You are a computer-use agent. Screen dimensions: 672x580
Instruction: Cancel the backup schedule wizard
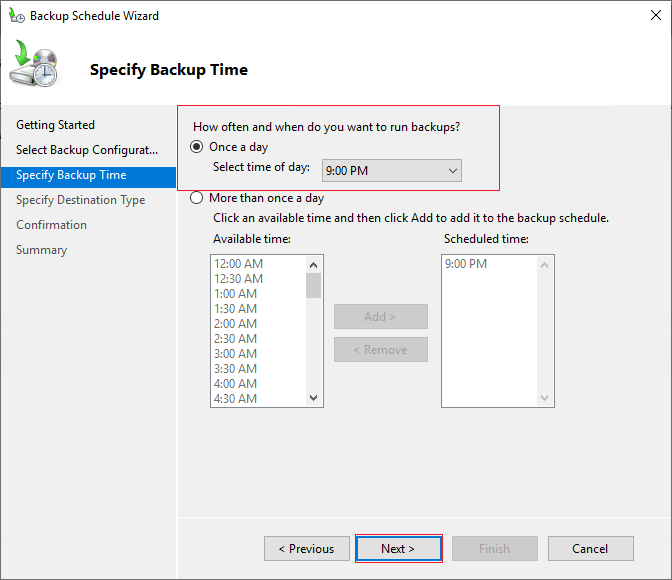[591, 548]
